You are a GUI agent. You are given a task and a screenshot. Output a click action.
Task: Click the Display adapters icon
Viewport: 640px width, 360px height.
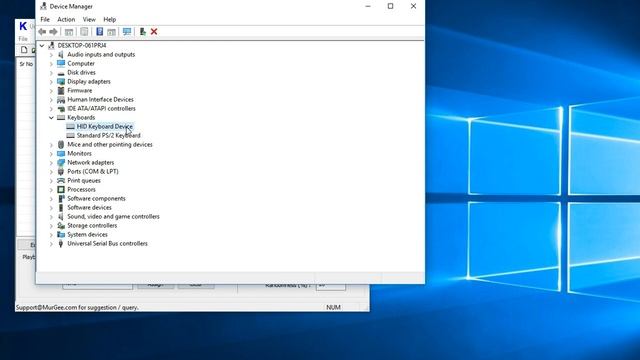click(61, 81)
